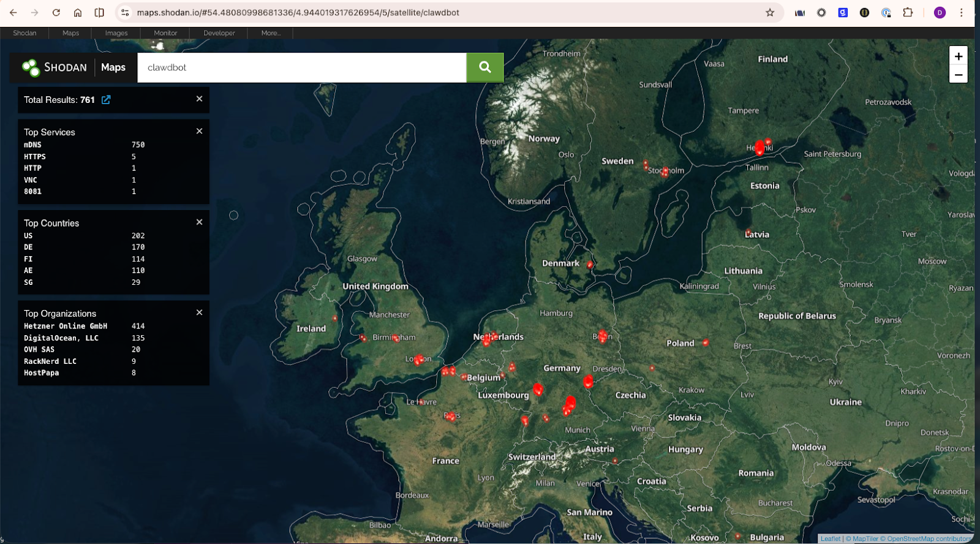Click the gear-shaped extension icon
980x544 pixels.
pyautogui.click(x=821, y=12)
